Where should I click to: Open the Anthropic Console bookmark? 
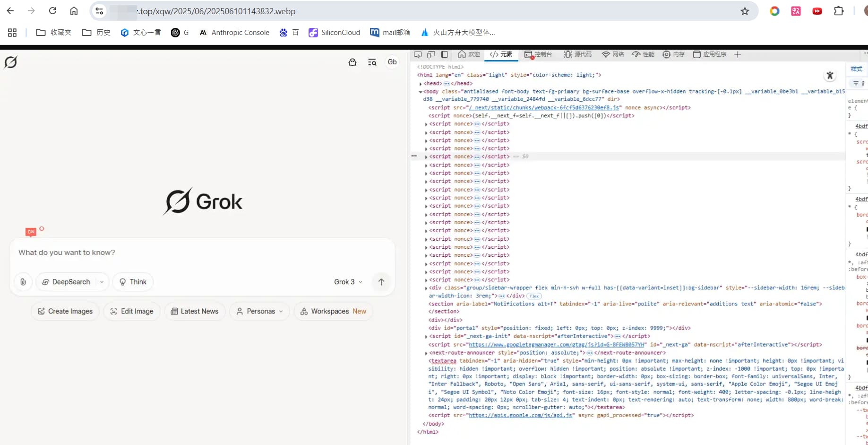click(x=234, y=32)
